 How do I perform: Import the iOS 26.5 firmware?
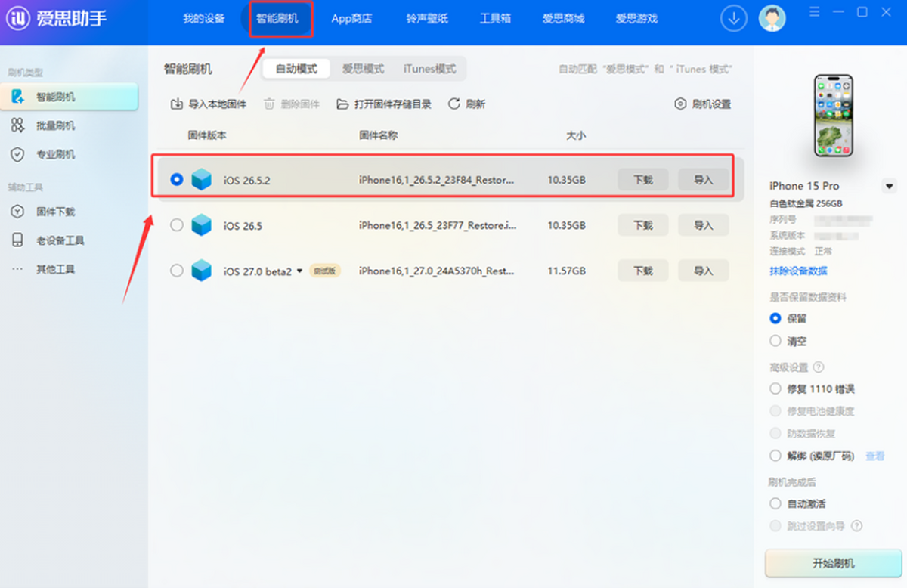coord(704,225)
